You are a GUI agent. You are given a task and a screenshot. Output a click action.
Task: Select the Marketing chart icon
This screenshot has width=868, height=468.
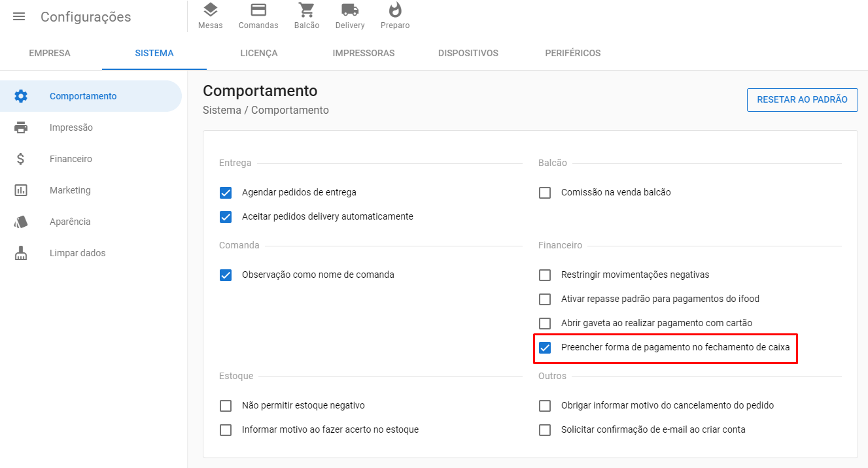[21, 190]
